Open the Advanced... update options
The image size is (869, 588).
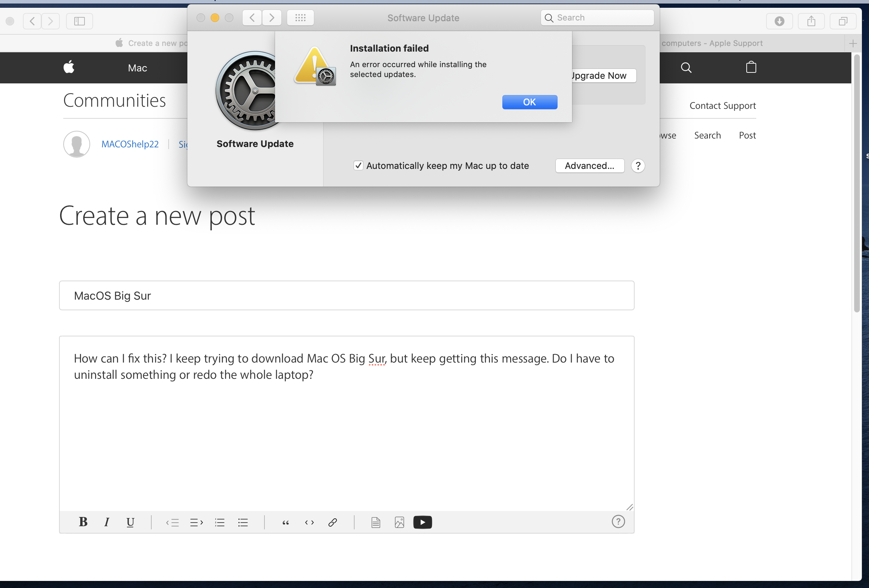[x=589, y=166]
